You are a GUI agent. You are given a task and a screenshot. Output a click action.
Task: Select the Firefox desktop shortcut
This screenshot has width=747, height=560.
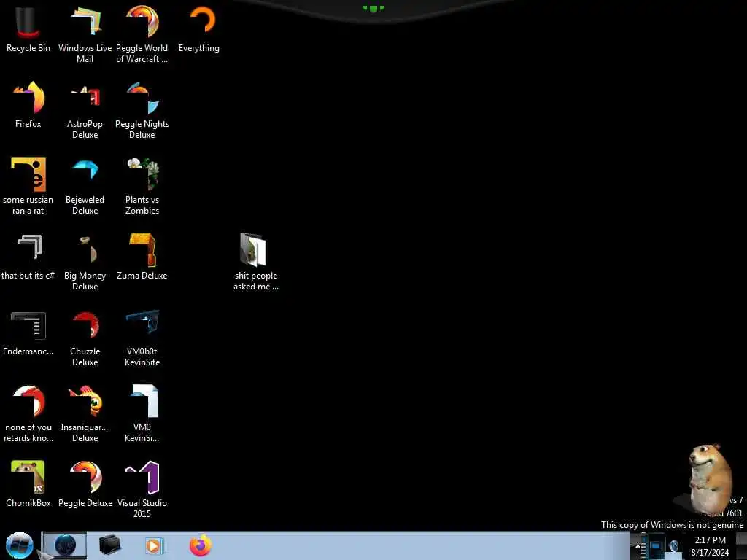pyautogui.click(x=28, y=105)
